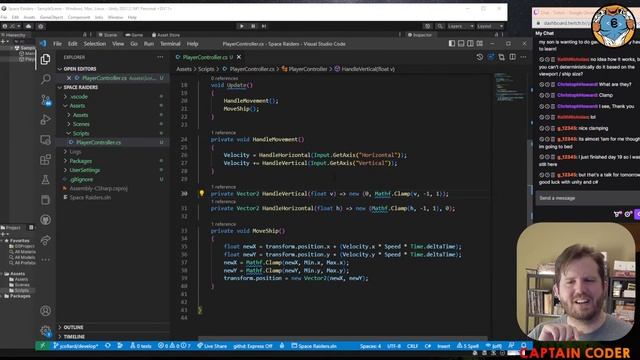Open Explorer panel More Actions ellipsis
The image size is (640, 360).
(160, 57)
